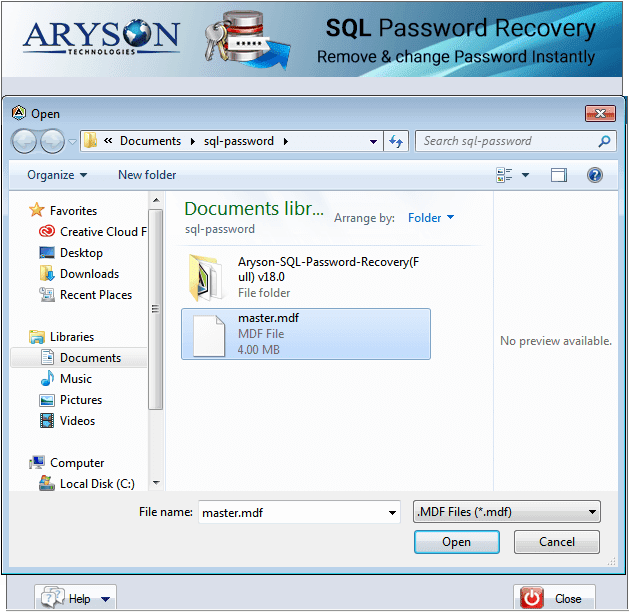Toggle the preview pane icon
This screenshot has width=629, height=612.
(x=558, y=175)
